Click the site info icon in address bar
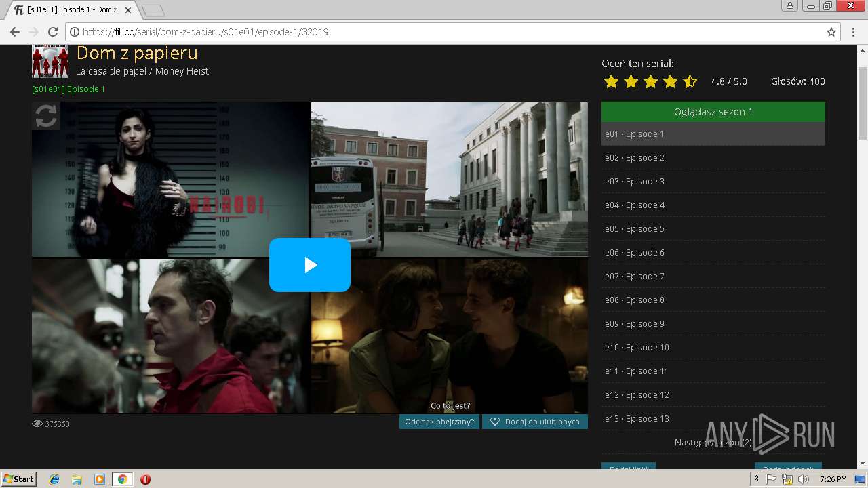 coord(75,32)
